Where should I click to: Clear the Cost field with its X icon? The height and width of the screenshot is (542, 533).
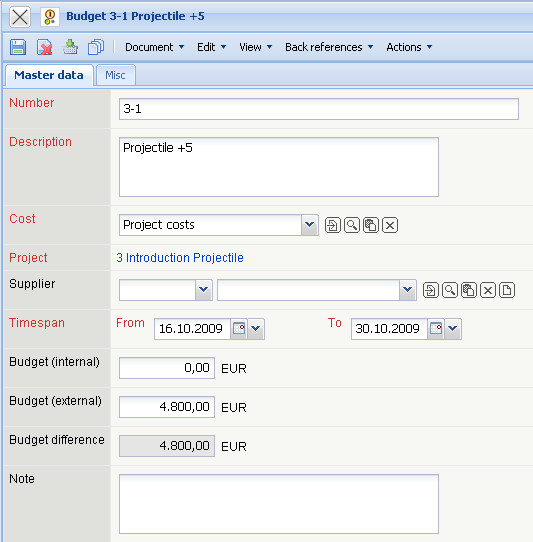coord(390,225)
